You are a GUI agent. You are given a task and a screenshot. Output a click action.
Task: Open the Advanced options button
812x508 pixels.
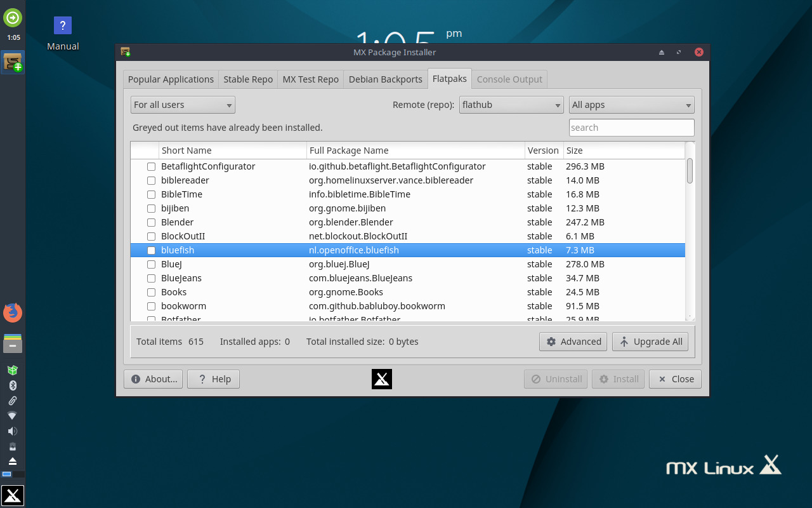point(573,341)
